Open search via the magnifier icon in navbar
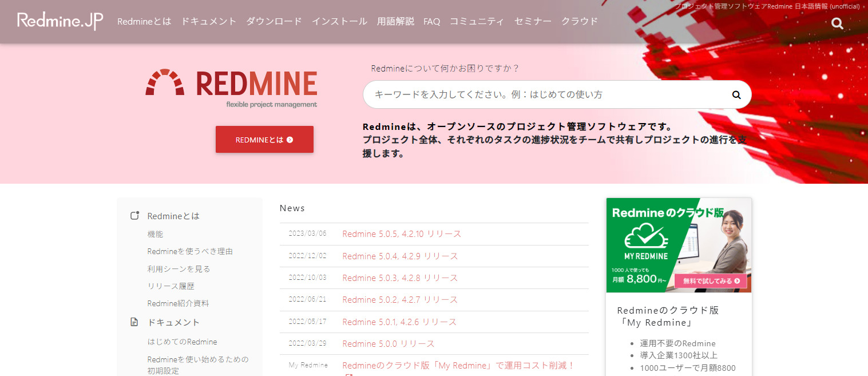The image size is (868, 376). (837, 23)
